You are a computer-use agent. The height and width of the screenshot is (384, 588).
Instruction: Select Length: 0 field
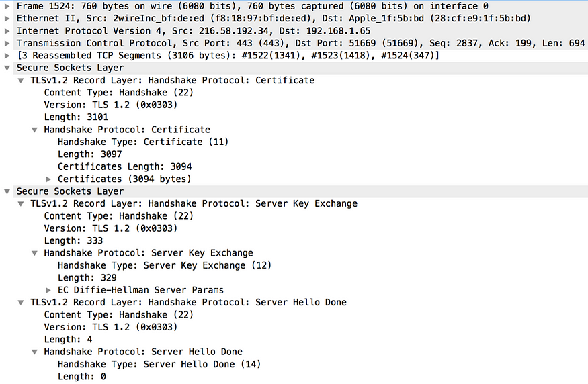pos(82,377)
